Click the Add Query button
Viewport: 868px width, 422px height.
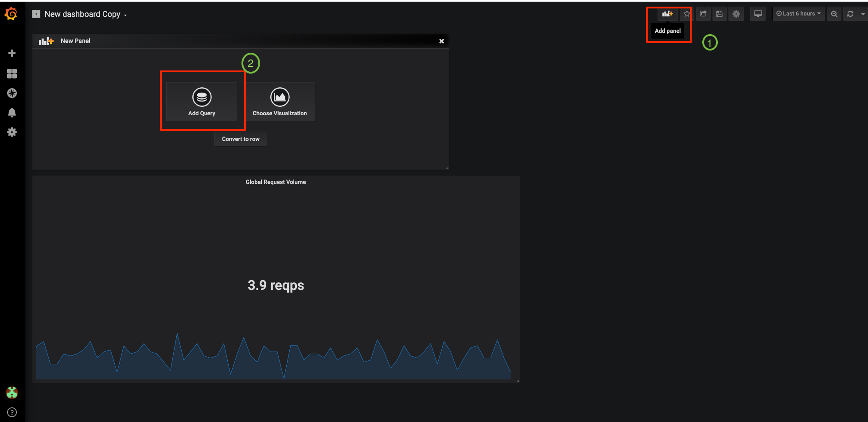pyautogui.click(x=202, y=102)
